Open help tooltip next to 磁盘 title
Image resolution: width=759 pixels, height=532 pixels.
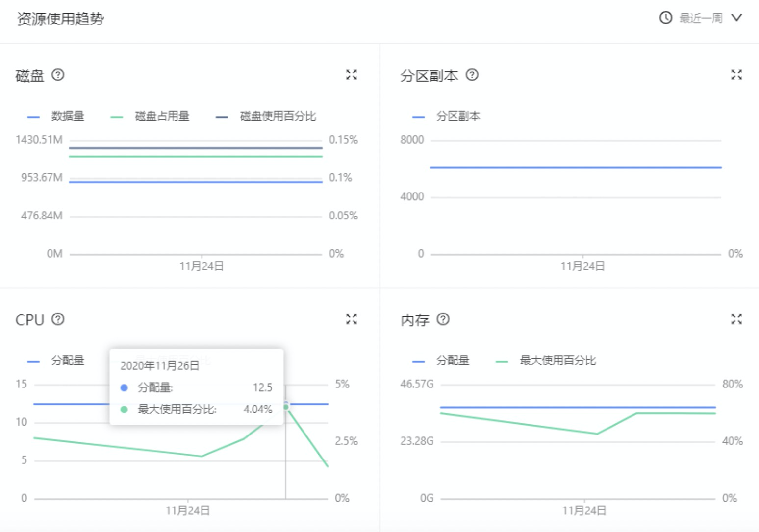click(58, 75)
